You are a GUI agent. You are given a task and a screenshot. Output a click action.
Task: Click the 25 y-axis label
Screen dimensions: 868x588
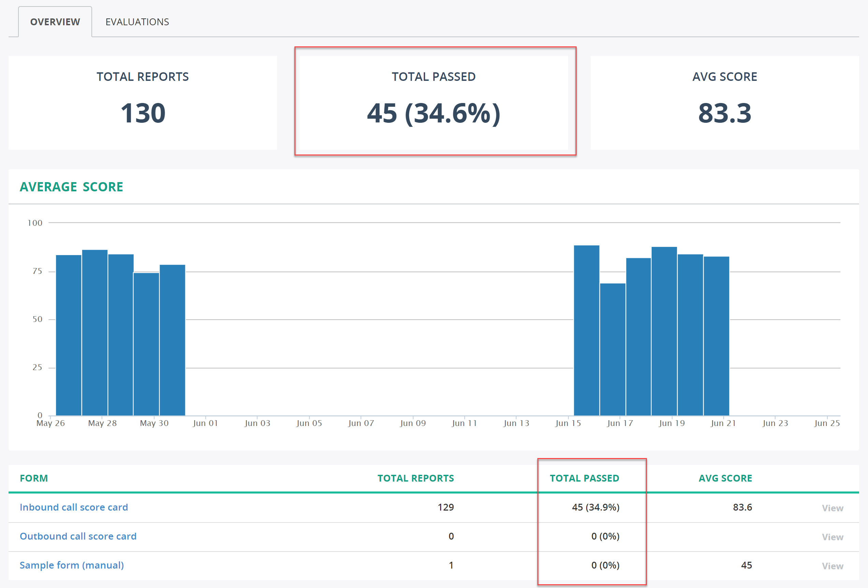click(x=37, y=367)
